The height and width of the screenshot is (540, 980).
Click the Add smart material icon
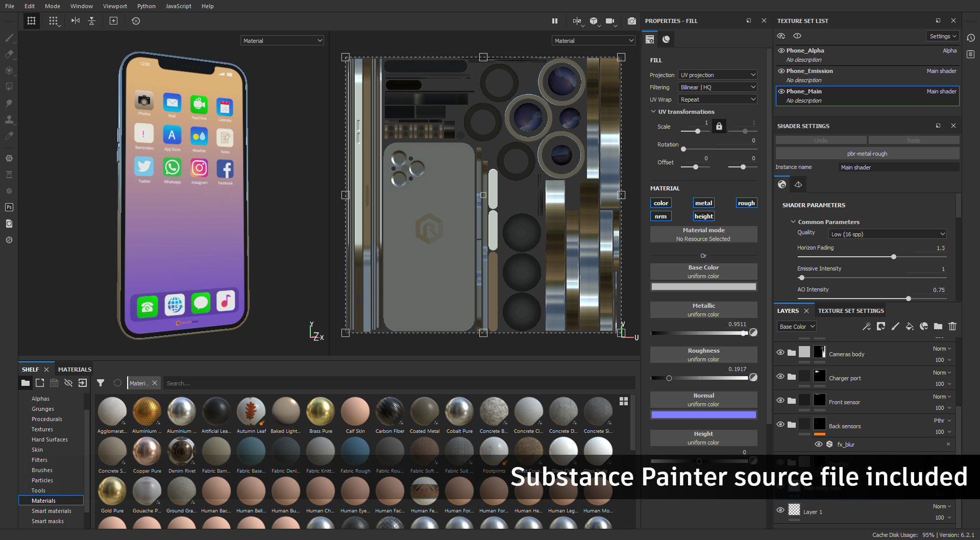click(924, 326)
